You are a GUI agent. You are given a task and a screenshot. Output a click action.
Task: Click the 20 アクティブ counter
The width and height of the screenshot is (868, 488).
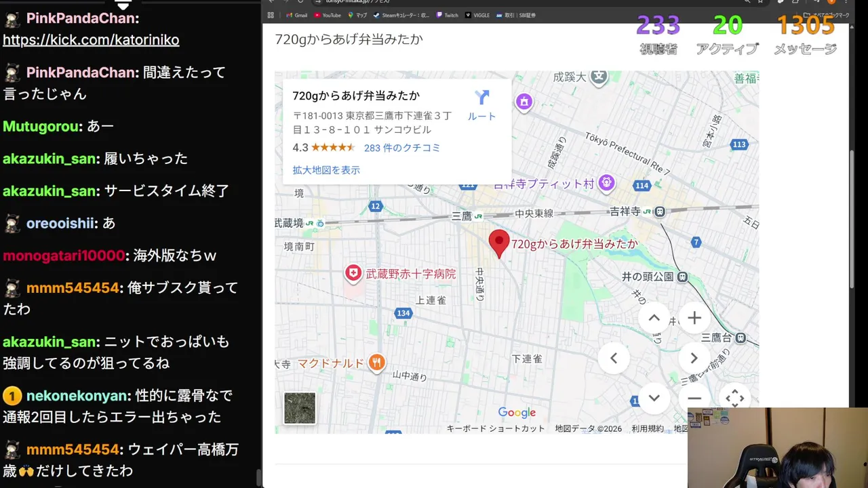[x=728, y=35]
